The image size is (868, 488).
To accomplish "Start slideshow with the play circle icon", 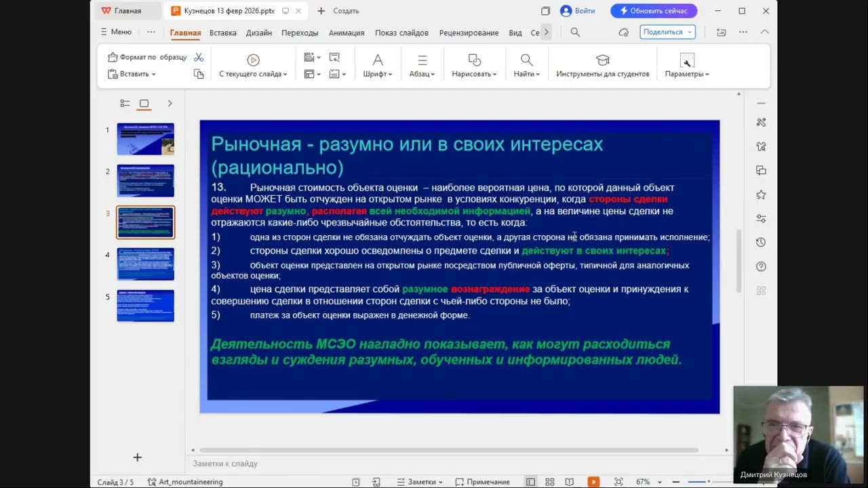I will 253,60.
